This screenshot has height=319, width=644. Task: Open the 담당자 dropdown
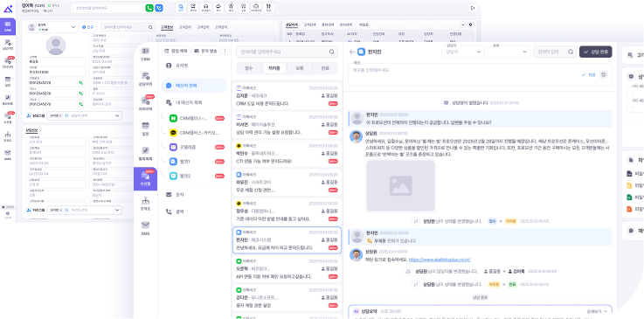pyautogui.click(x=463, y=52)
